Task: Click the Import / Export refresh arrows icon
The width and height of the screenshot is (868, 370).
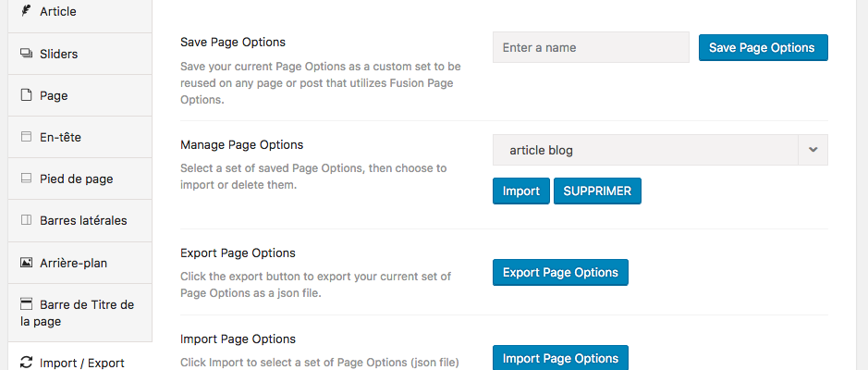Action: coord(26,363)
